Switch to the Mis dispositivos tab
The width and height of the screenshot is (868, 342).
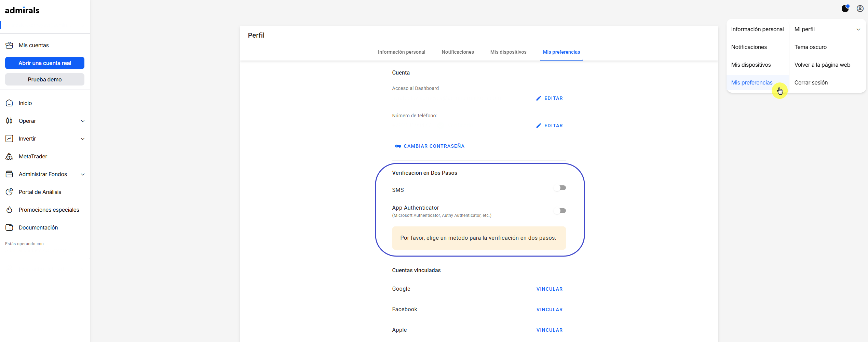point(508,52)
